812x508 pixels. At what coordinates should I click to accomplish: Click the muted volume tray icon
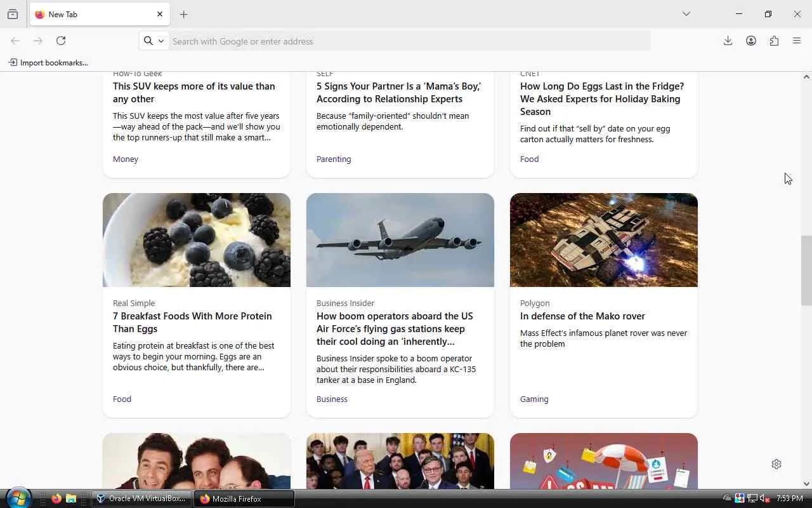point(764,498)
